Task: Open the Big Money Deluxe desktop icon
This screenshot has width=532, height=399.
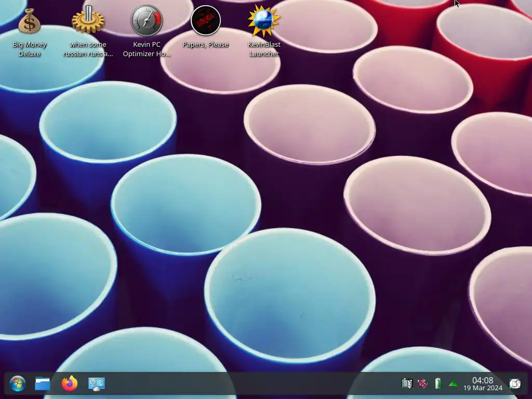Action: point(29,21)
